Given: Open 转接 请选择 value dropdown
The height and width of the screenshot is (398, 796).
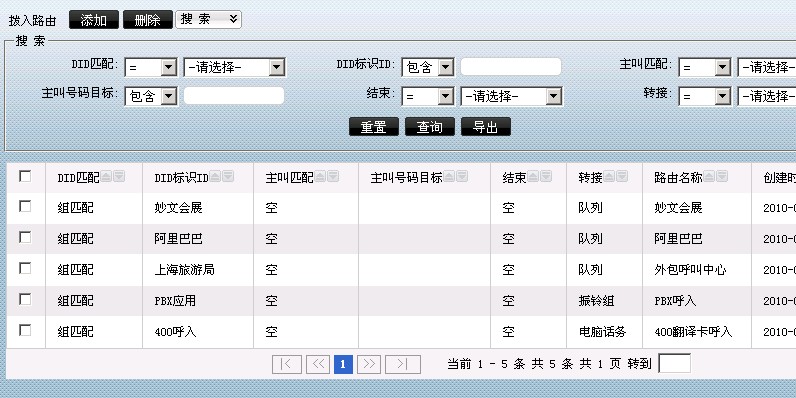Looking at the screenshot, I should [x=767, y=96].
